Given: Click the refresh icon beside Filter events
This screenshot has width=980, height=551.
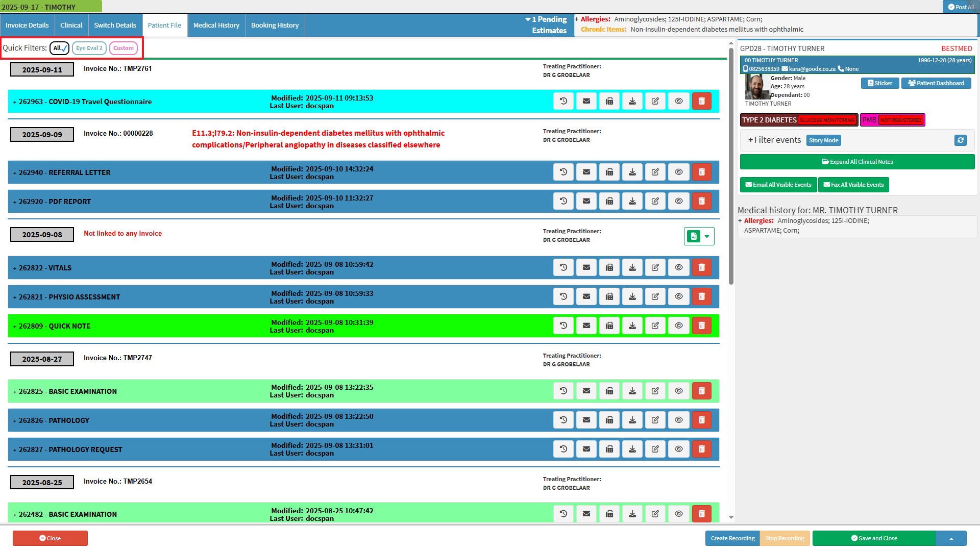Looking at the screenshot, I should click(x=960, y=140).
